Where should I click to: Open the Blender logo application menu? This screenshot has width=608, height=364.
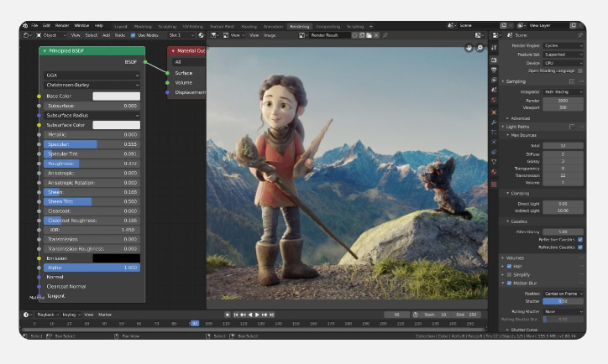pos(25,25)
